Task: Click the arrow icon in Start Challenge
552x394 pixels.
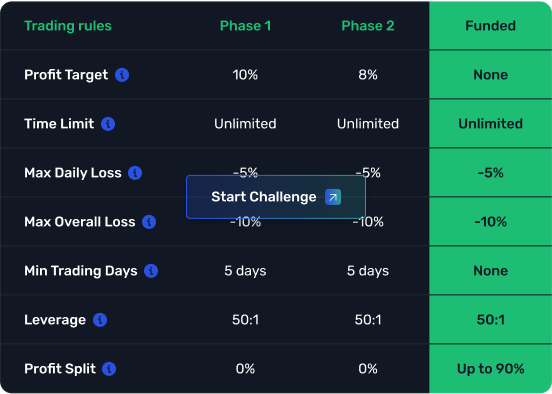Action: point(333,197)
